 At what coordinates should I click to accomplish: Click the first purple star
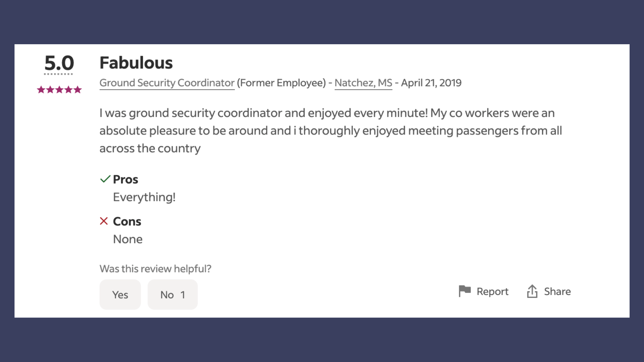click(x=41, y=89)
